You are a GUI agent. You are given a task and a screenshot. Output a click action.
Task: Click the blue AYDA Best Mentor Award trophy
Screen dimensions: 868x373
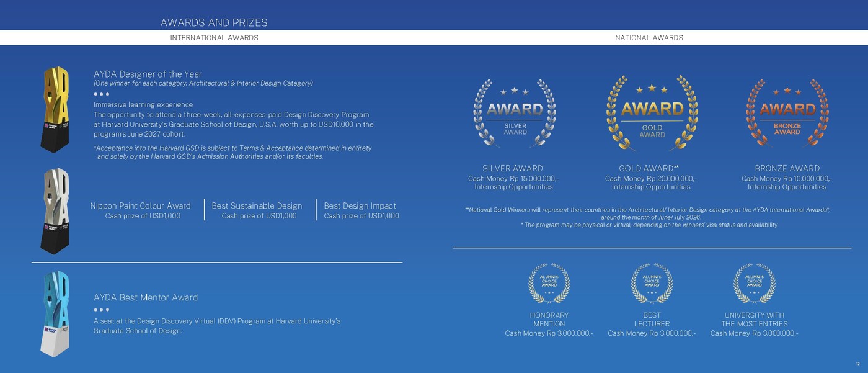(x=56, y=314)
